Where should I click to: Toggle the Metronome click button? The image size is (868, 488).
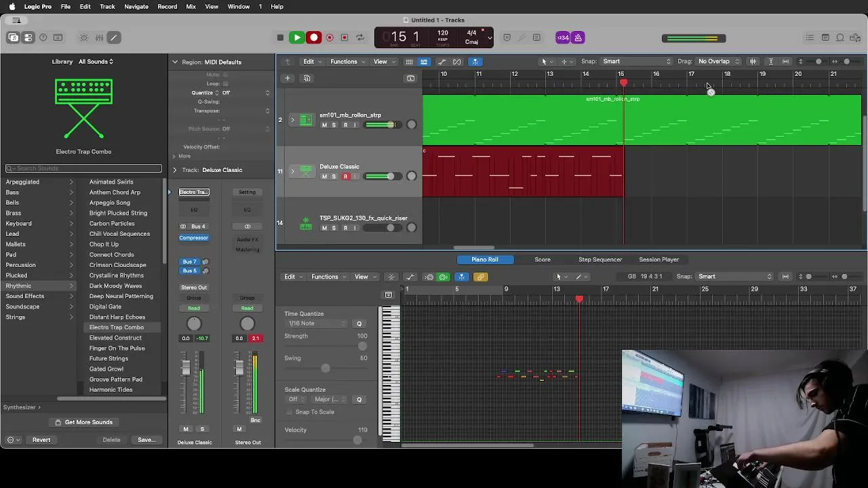[x=578, y=37]
